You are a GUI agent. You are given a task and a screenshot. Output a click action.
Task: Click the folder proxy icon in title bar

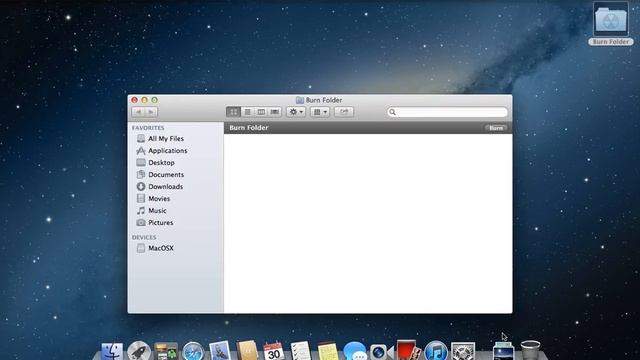coord(300,100)
